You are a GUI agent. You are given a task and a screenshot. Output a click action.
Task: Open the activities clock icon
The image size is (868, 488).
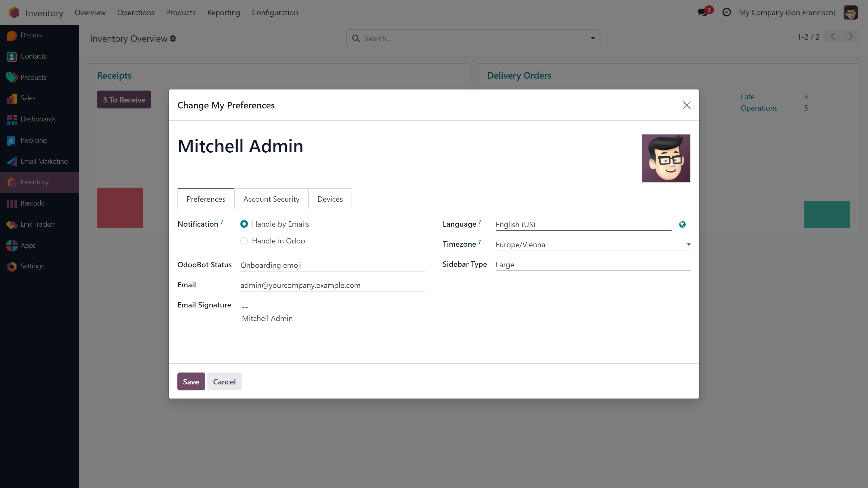pos(726,12)
